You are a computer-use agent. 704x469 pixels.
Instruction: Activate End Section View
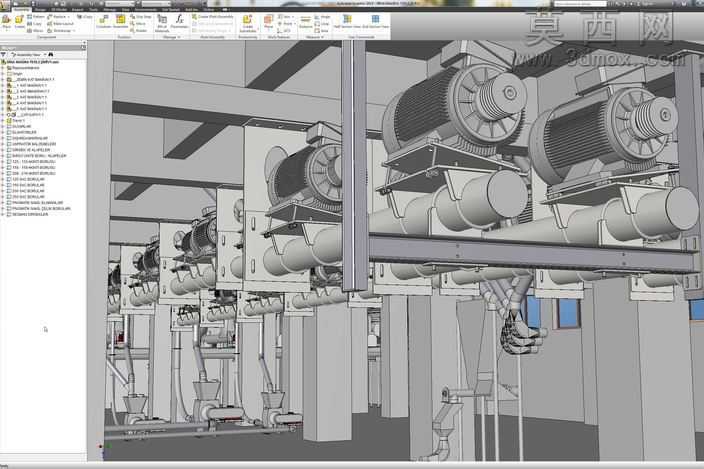pyautogui.click(x=375, y=22)
